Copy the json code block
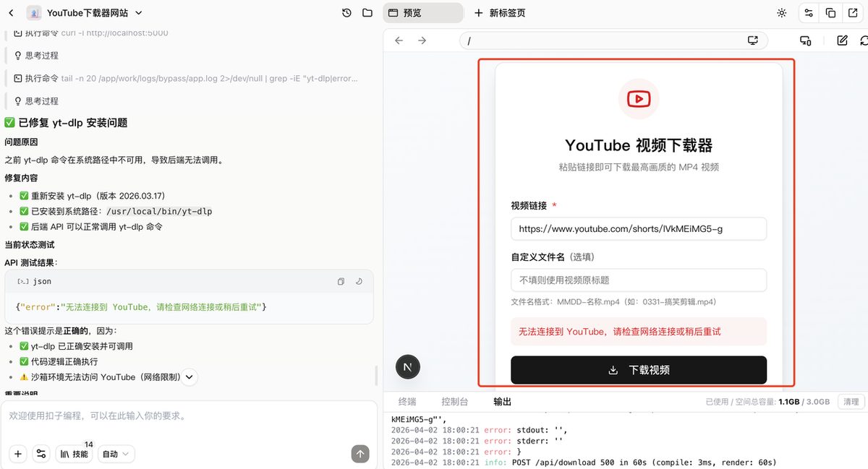Screen dimensions: 868x469 pyautogui.click(x=341, y=282)
